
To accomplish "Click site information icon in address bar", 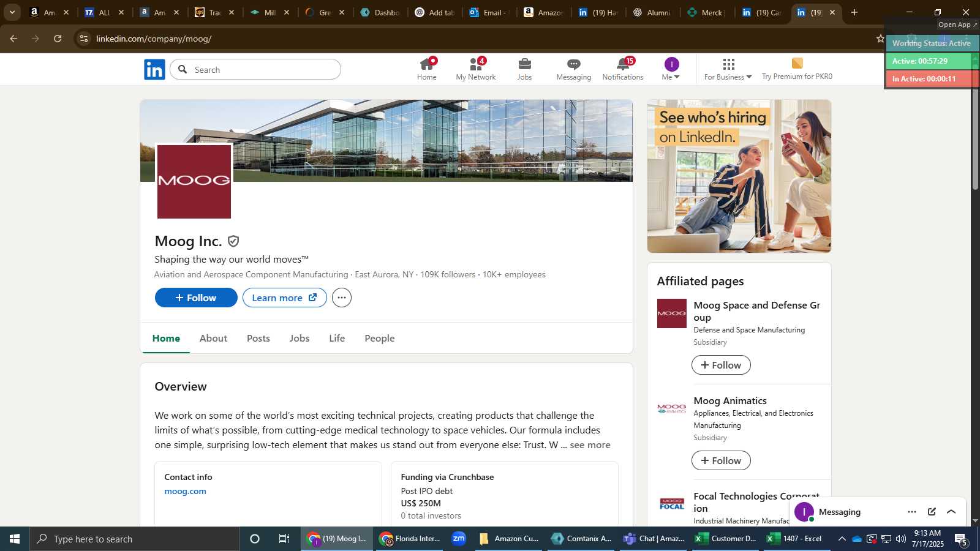I will [84, 39].
